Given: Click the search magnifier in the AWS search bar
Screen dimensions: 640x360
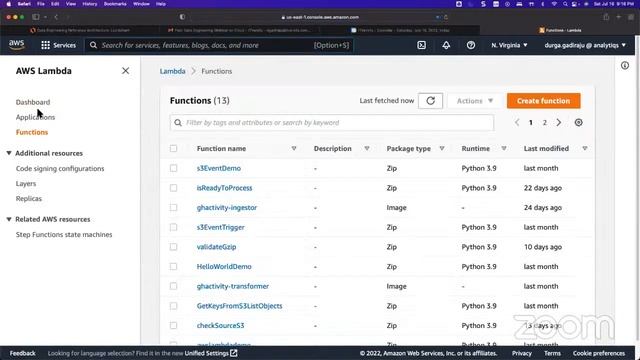Looking at the screenshot, I should click(x=93, y=45).
